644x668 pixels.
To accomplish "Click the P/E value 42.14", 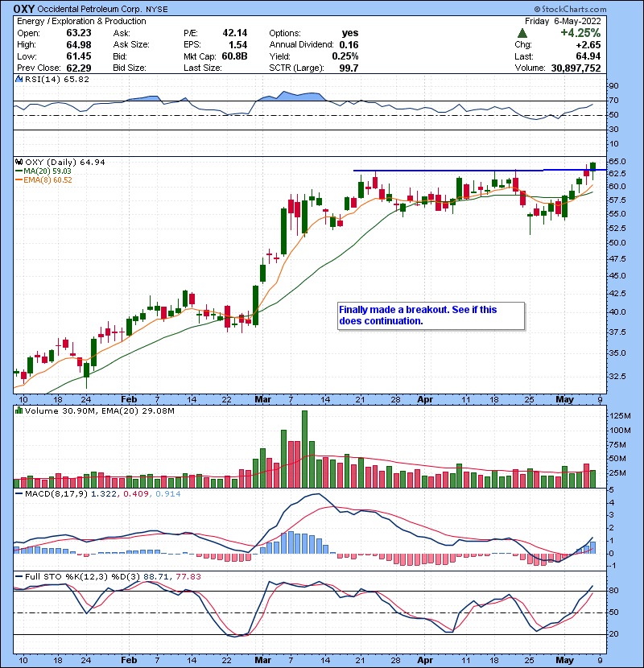I will [x=235, y=33].
